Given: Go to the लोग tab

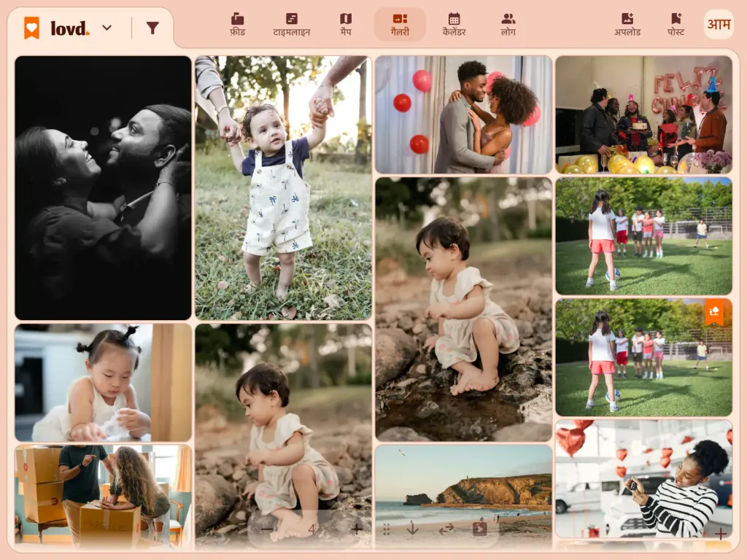Looking at the screenshot, I should coord(508,25).
